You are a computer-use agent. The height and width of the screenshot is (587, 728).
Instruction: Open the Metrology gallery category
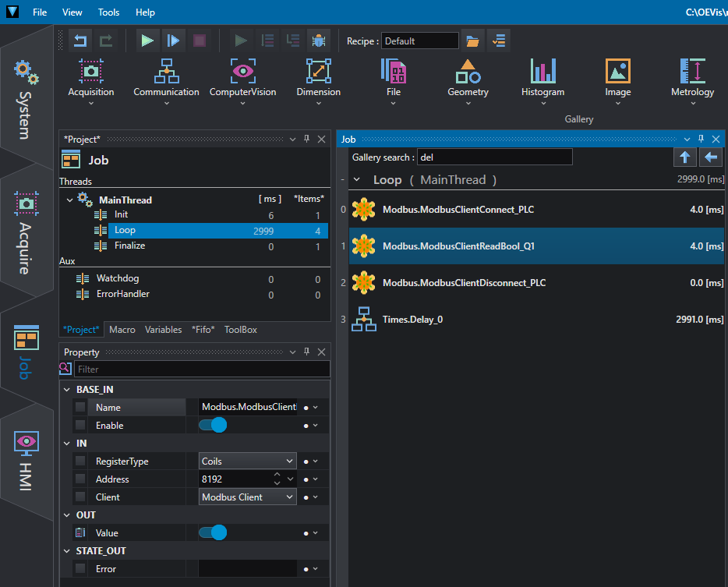(692, 79)
